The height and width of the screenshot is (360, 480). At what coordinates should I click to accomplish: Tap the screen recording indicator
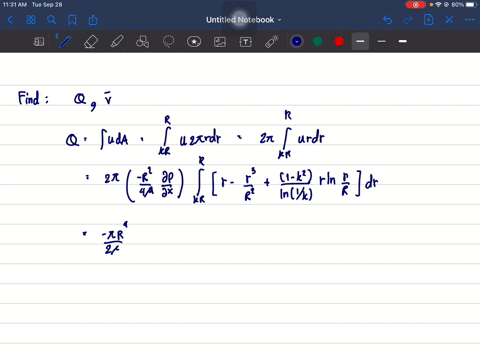pyautogui.click(x=415, y=5)
